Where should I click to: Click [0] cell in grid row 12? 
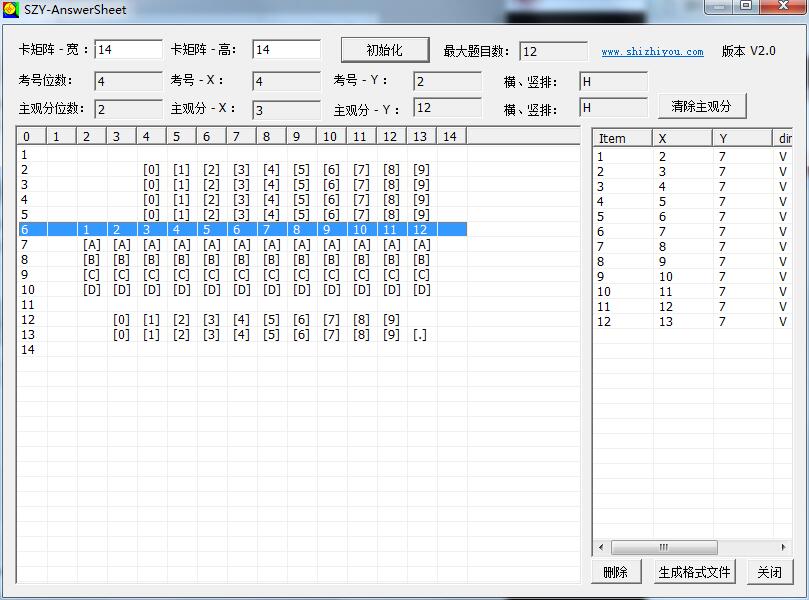[x=121, y=319]
